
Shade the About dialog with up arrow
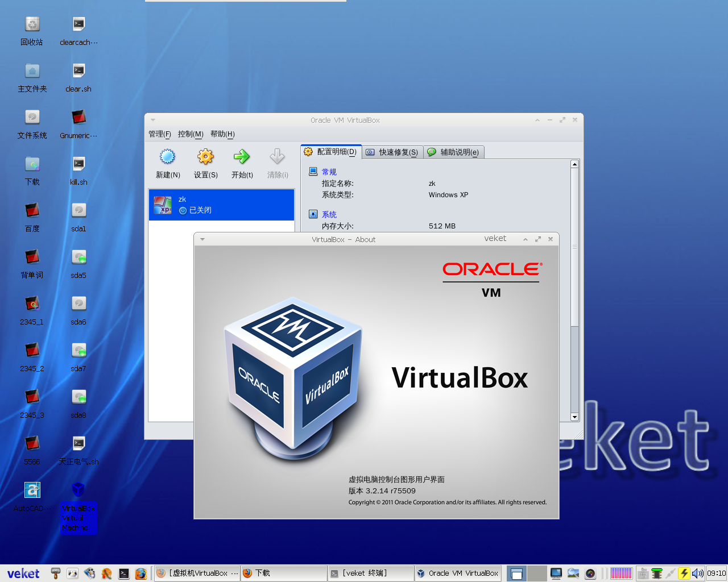[x=526, y=239]
